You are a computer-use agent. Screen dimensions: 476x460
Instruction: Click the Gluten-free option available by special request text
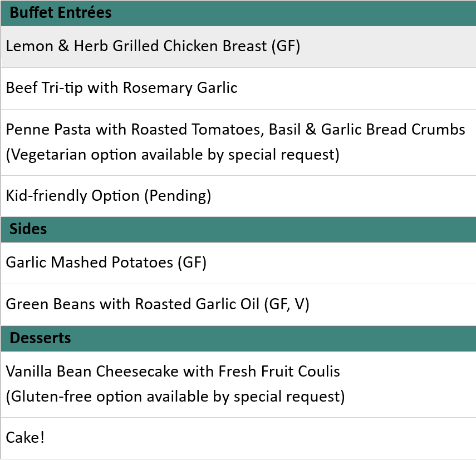pyautogui.click(x=175, y=397)
